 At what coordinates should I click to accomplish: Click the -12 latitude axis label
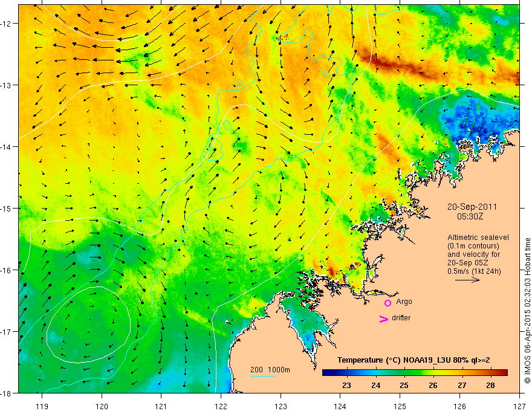tap(7, 24)
